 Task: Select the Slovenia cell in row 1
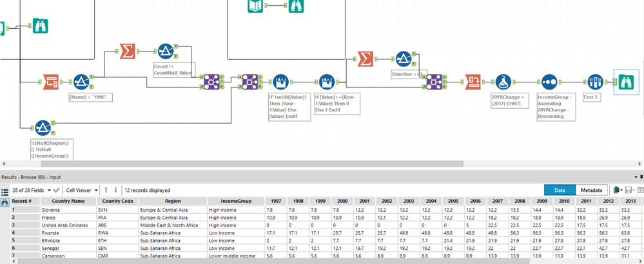tap(68, 209)
